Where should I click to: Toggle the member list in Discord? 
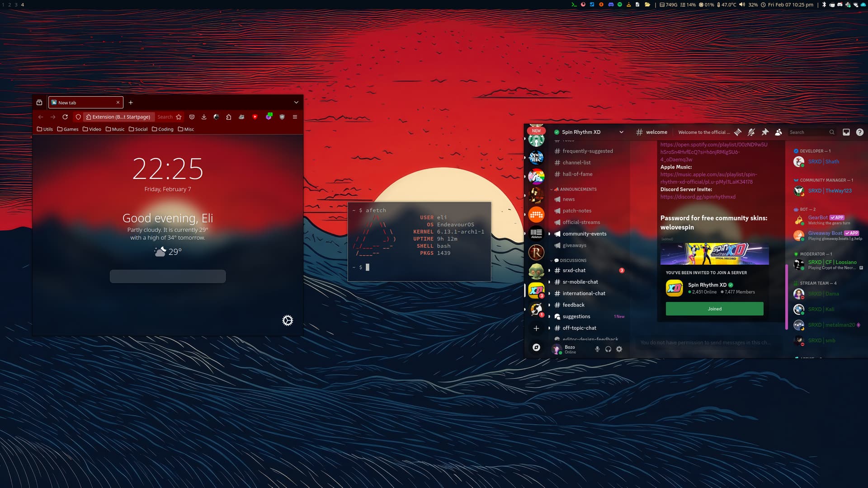click(x=778, y=132)
